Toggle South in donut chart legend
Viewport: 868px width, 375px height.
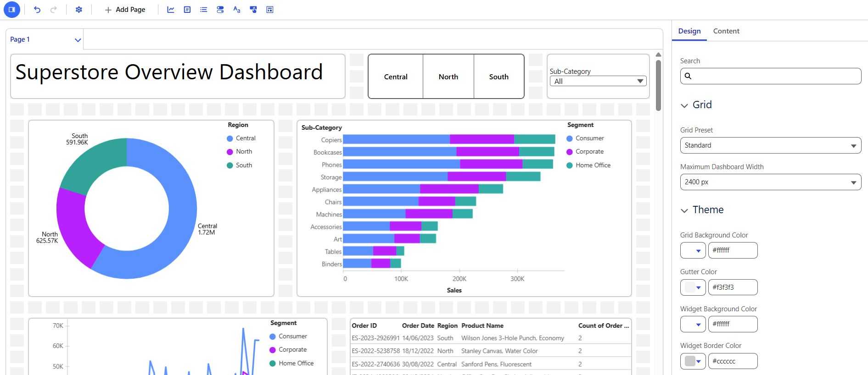[239, 165]
